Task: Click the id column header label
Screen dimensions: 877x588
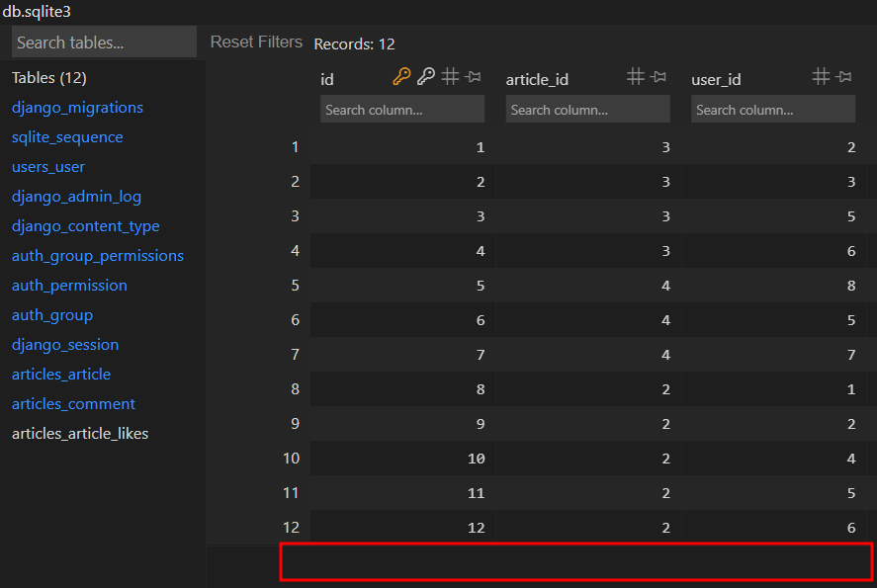Action: tap(327, 79)
